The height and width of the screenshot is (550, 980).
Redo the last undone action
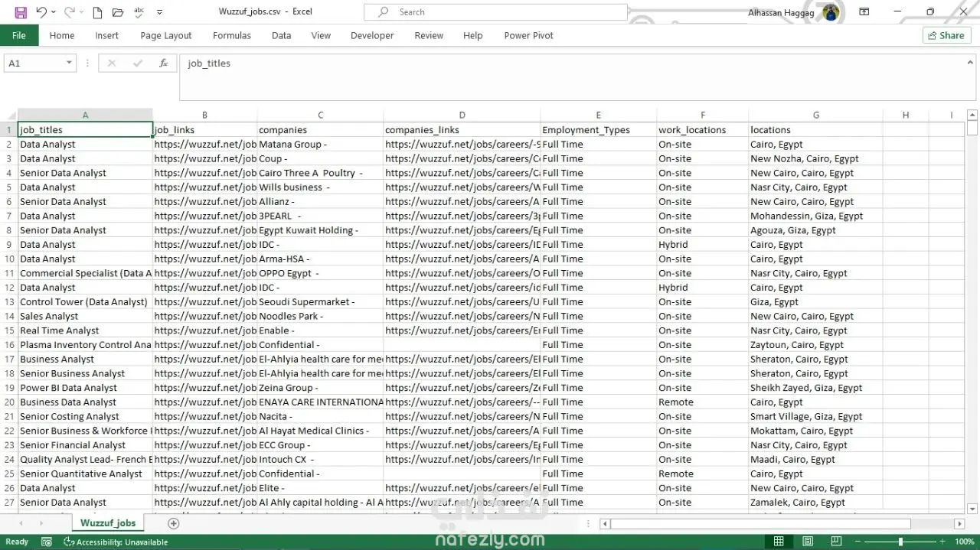click(69, 12)
